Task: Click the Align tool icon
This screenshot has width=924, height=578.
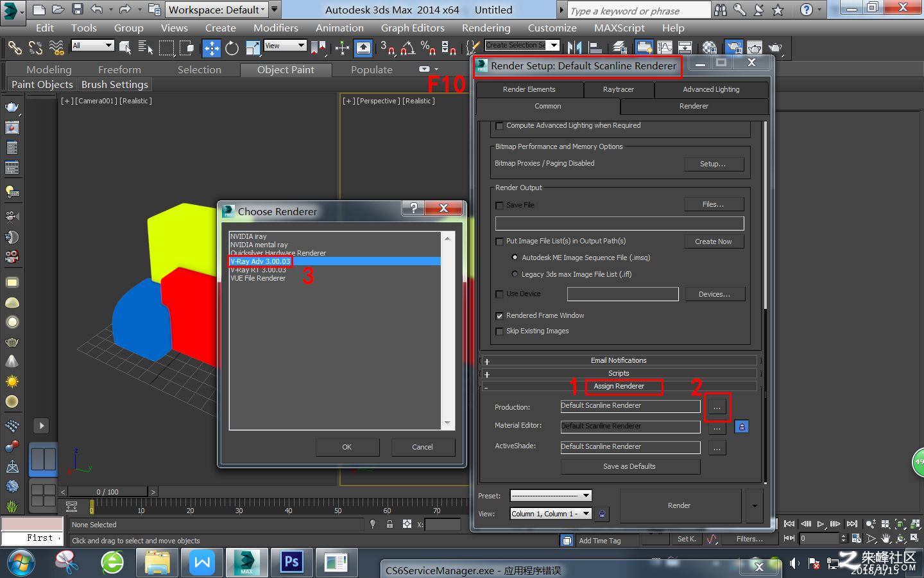Action: [x=595, y=48]
